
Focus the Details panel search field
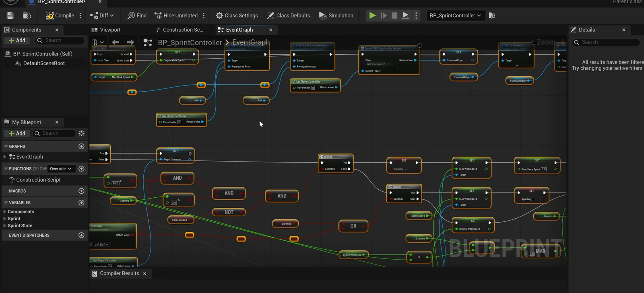(606, 42)
